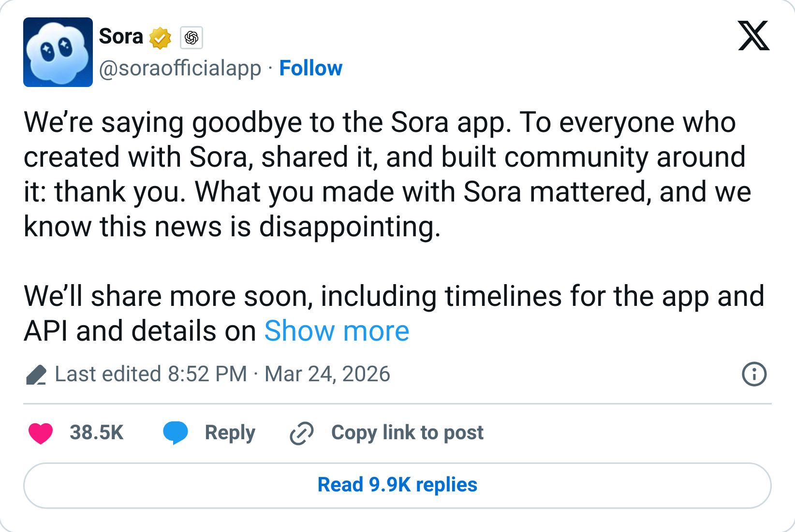Click Sora's cloud profile picture

(58, 52)
